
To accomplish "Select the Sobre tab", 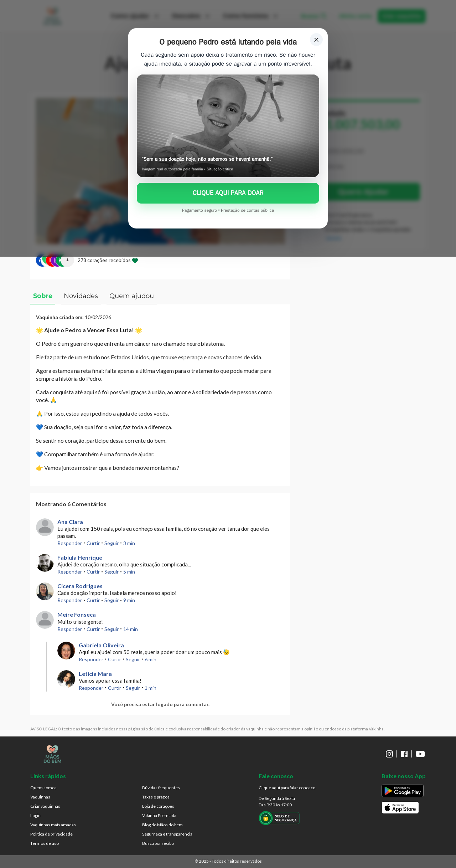I will [x=43, y=296].
